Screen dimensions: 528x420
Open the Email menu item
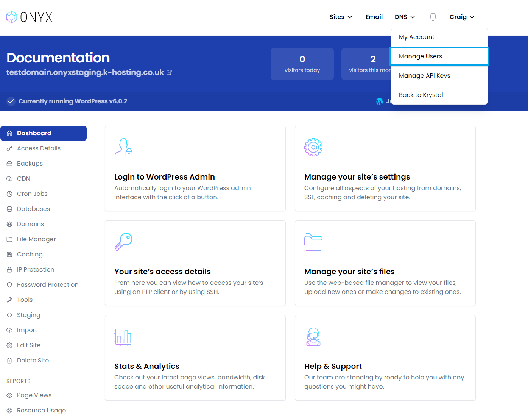point(374,17)
